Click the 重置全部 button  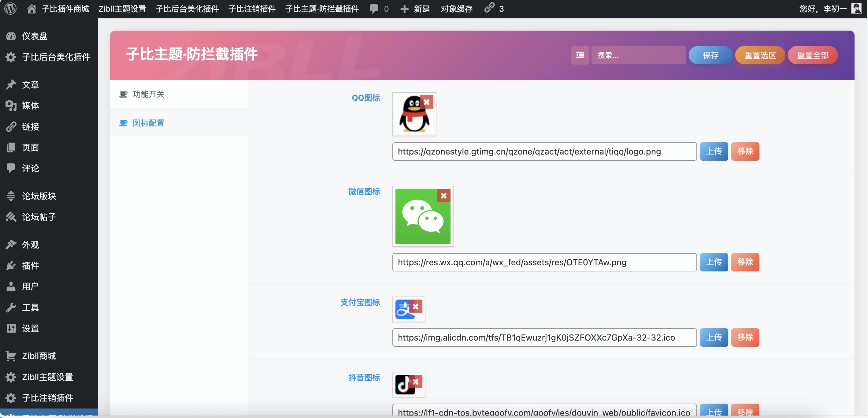coord(813,55)
